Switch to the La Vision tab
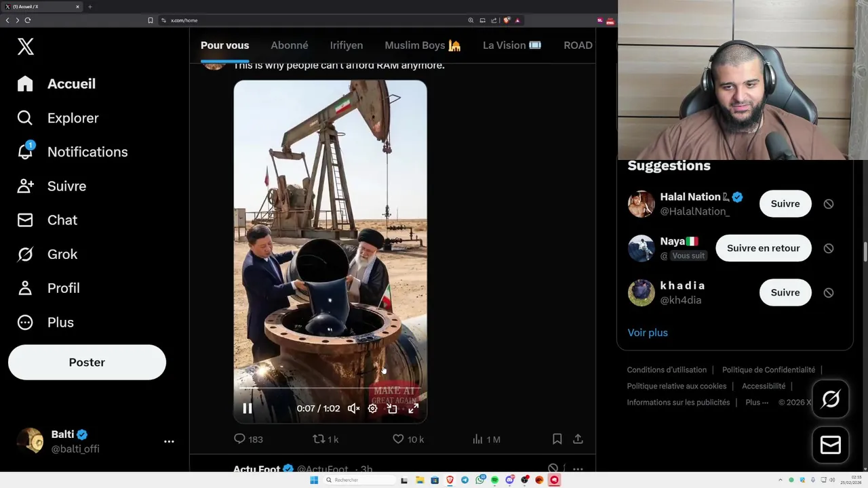The width and height of the screenshot is (868, 488). click(x=512, y=45)
